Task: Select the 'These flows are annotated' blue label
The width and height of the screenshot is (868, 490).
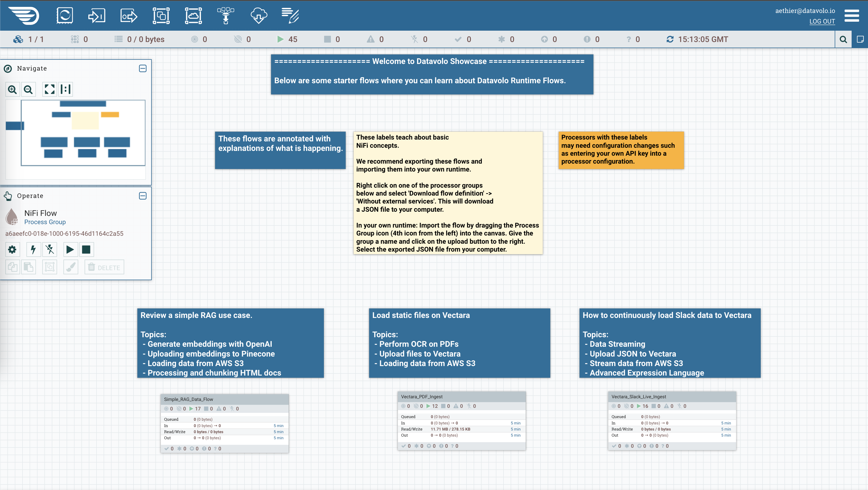Action: [x=280, y=150]
